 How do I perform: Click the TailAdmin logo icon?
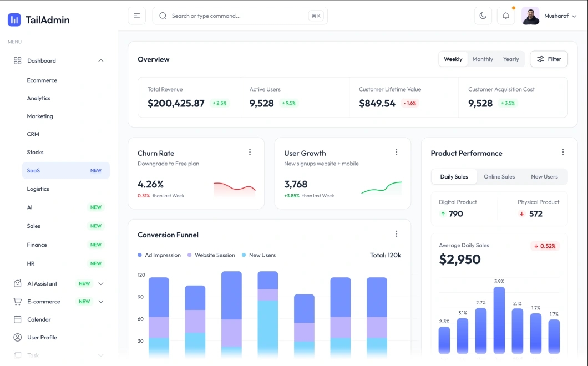pyautogui.click(x=14, y=20)
